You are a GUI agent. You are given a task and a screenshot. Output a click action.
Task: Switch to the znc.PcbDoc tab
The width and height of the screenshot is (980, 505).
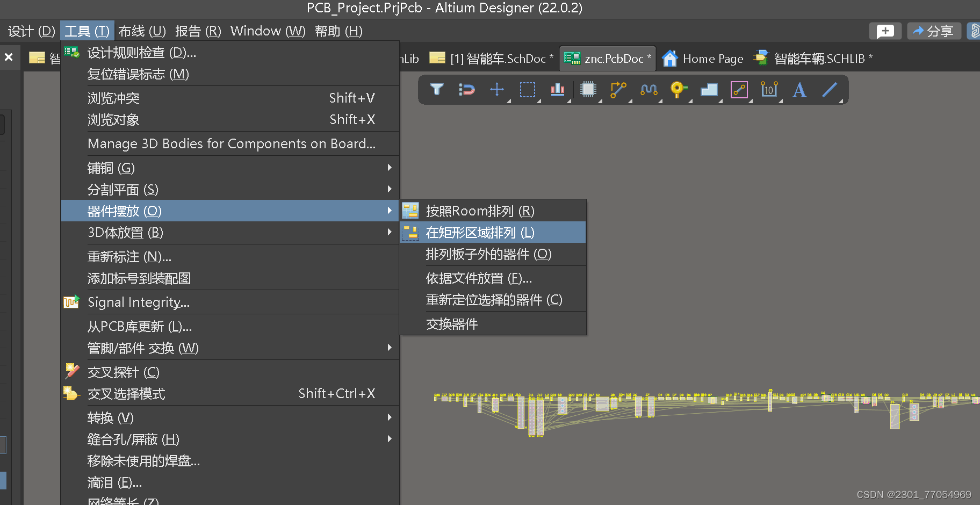(x=608, y=58)
